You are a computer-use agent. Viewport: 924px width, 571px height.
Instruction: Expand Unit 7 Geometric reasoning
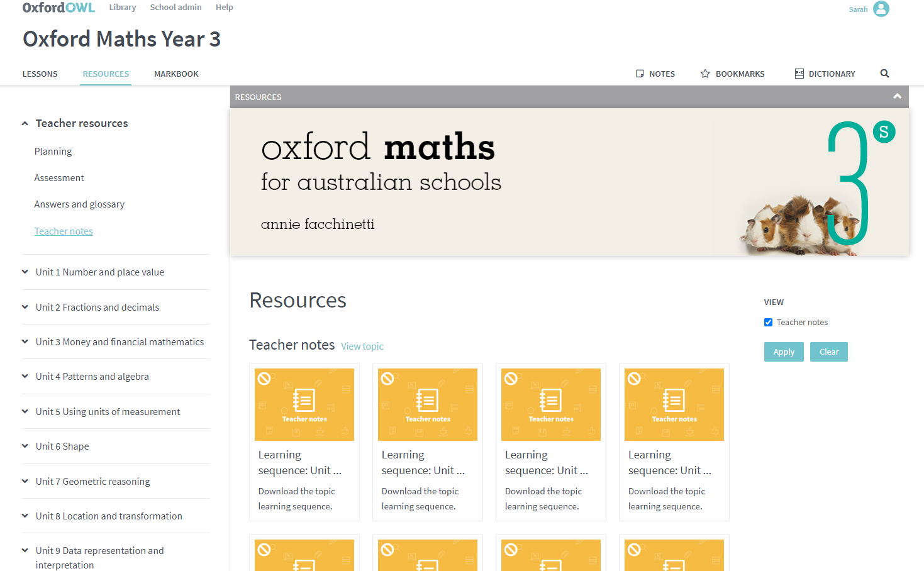25,482
